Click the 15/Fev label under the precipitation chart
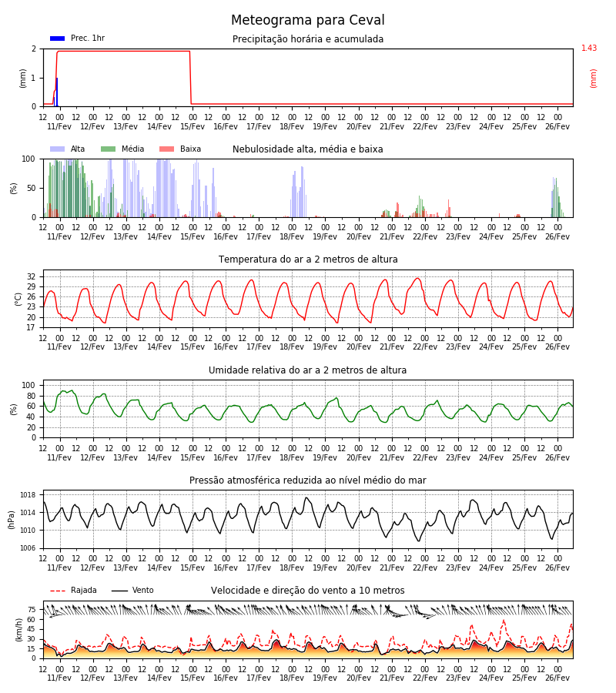Screen dimensions: 616x693 point(192,126)
